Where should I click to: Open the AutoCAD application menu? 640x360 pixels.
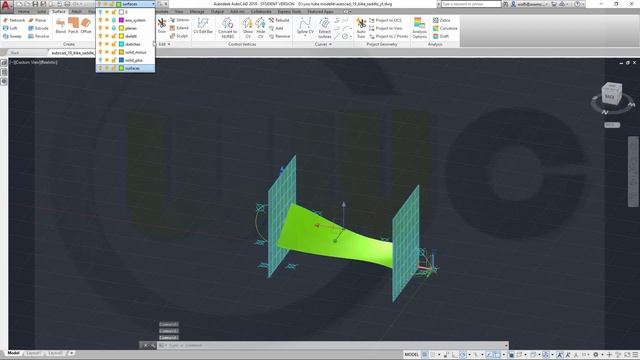(6, 5)
